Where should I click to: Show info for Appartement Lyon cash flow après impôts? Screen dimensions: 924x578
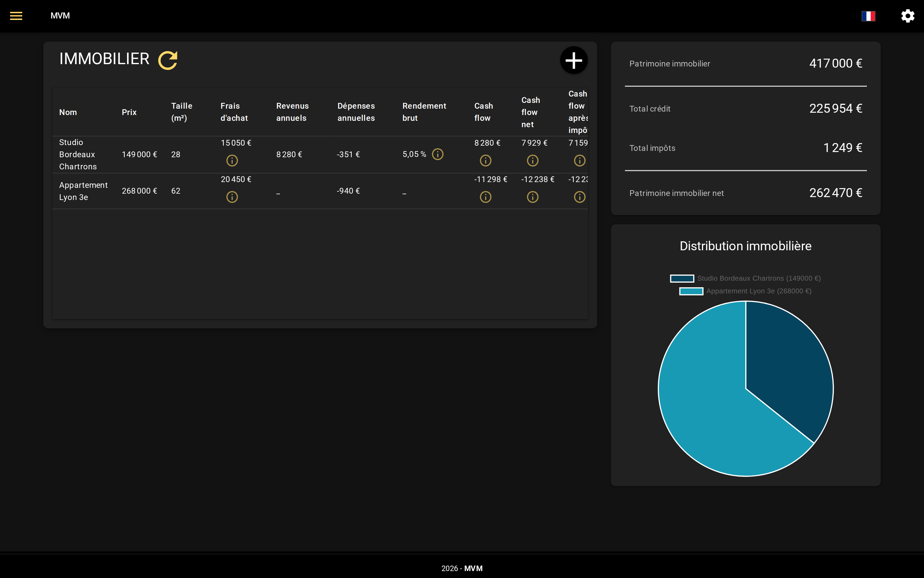pyautogui.click(x=580, y=197)
